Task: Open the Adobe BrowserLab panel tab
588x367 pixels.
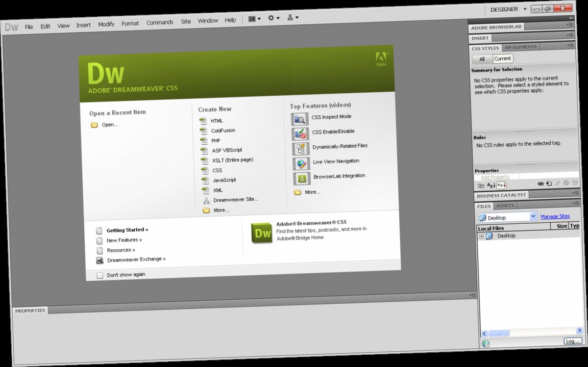Action: point(495,27)
